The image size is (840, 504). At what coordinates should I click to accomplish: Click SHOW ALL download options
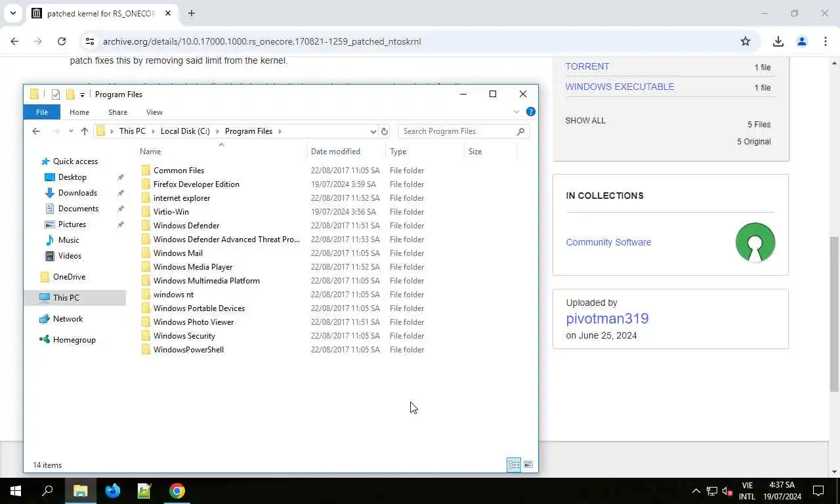tap(585, 121)
